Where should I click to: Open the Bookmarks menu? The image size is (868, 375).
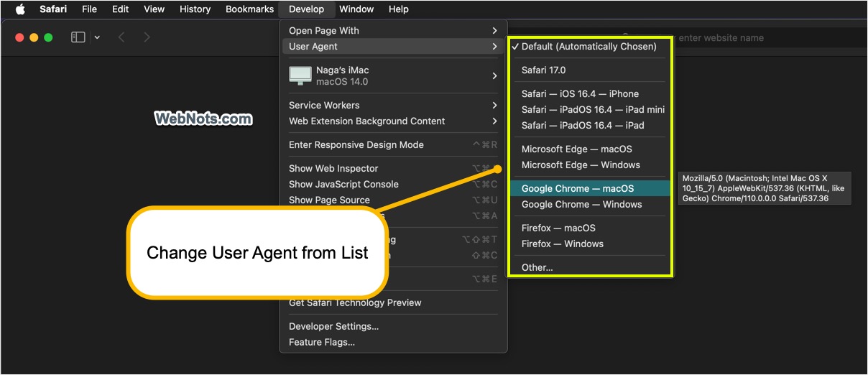(x=249, y=9)
